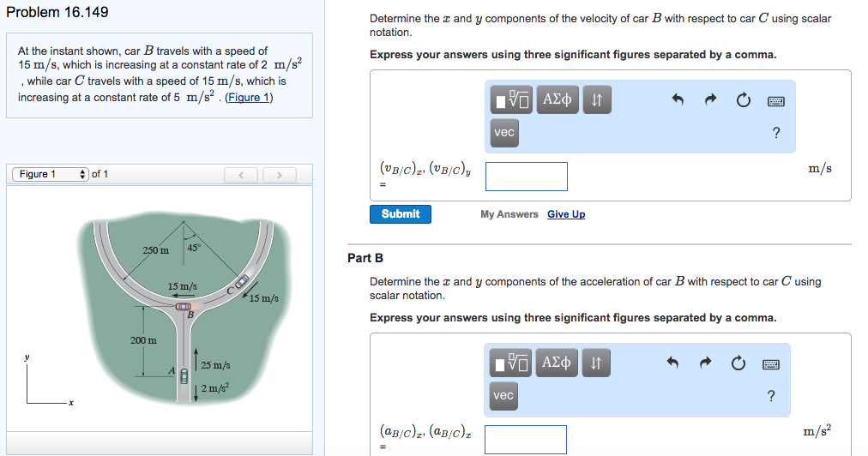Reset Part B answer with circular arrow
The height and width of the screenshot is (456, 868).
[x=738, y=363]
